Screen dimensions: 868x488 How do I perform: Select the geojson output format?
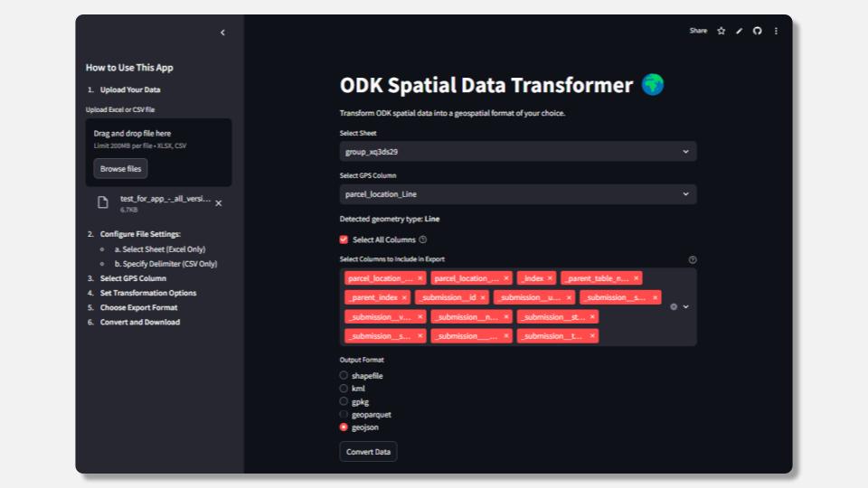point(344,427)
